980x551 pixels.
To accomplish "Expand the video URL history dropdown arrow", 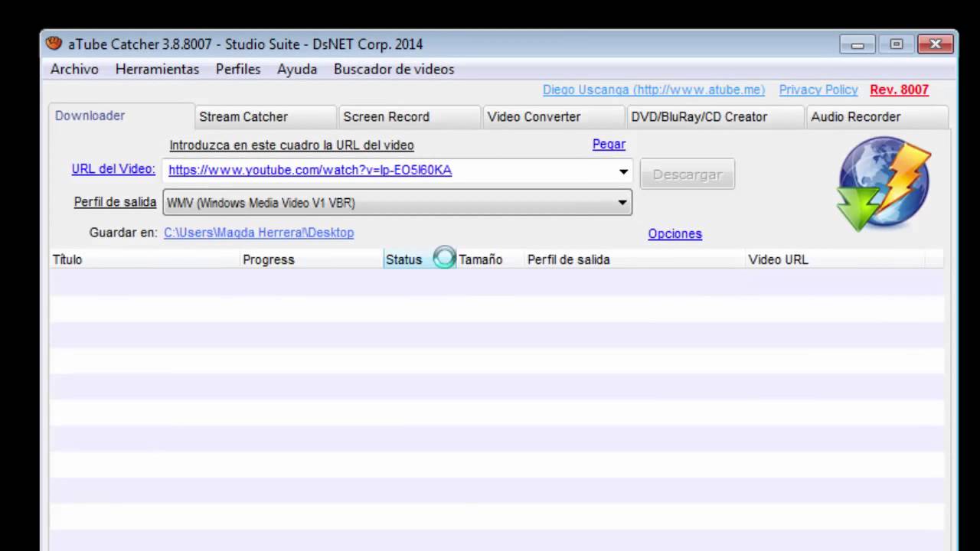I will (623, 171).
